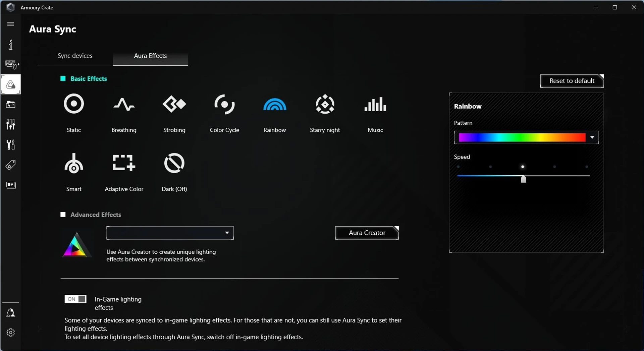Open the Home info sidebar icon

[11, 44]
